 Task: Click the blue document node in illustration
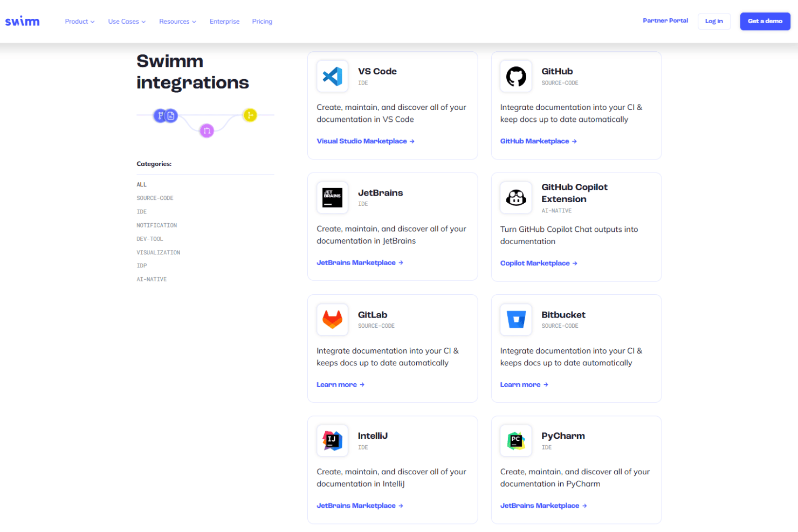click(x=171, y=115)
